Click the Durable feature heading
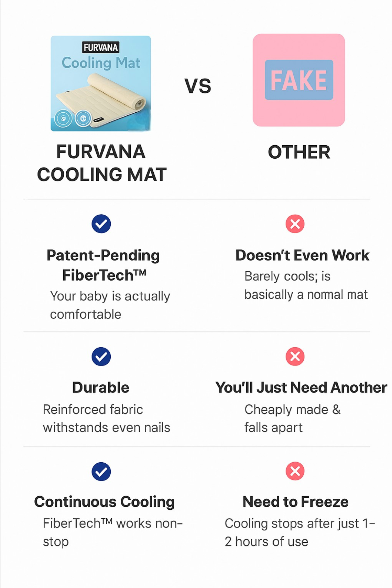The height and width of the screenshot is (588, 392). point(101,388)
